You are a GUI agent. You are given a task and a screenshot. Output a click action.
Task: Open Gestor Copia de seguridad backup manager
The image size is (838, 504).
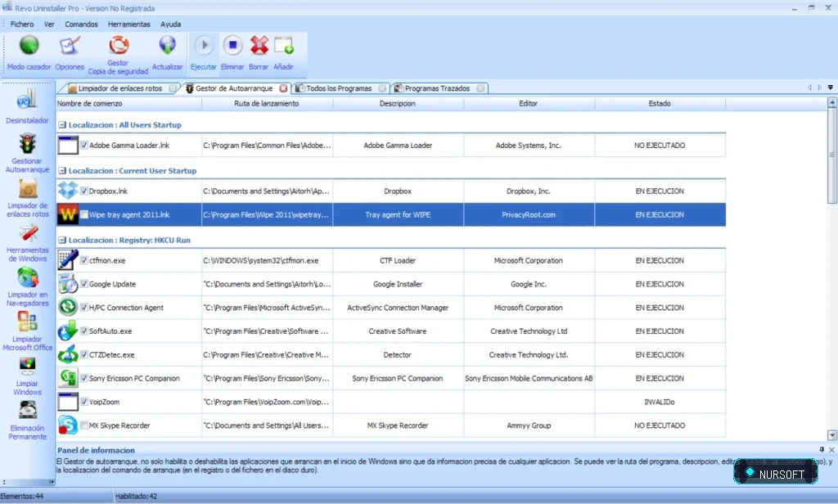click(118, 45)
